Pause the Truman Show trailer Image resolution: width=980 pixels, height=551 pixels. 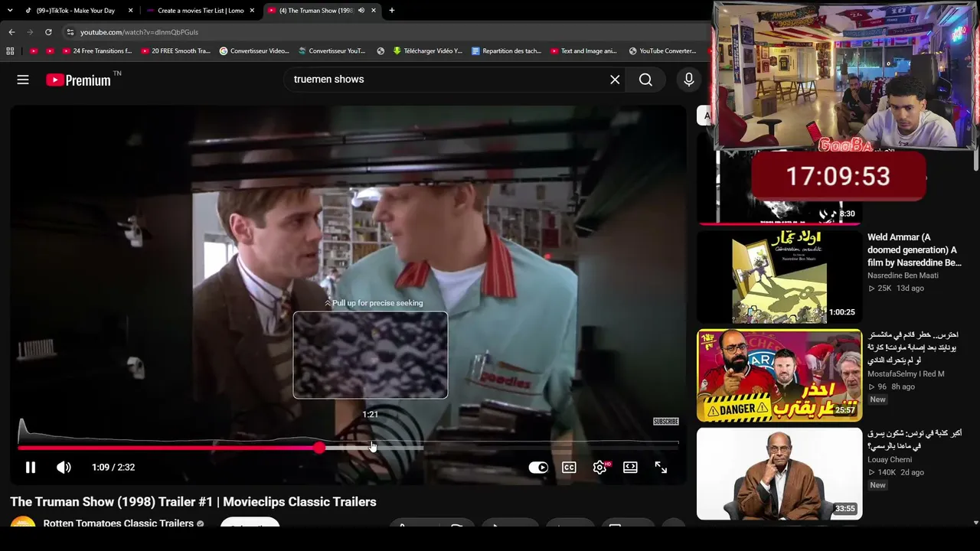click(31, 468)
